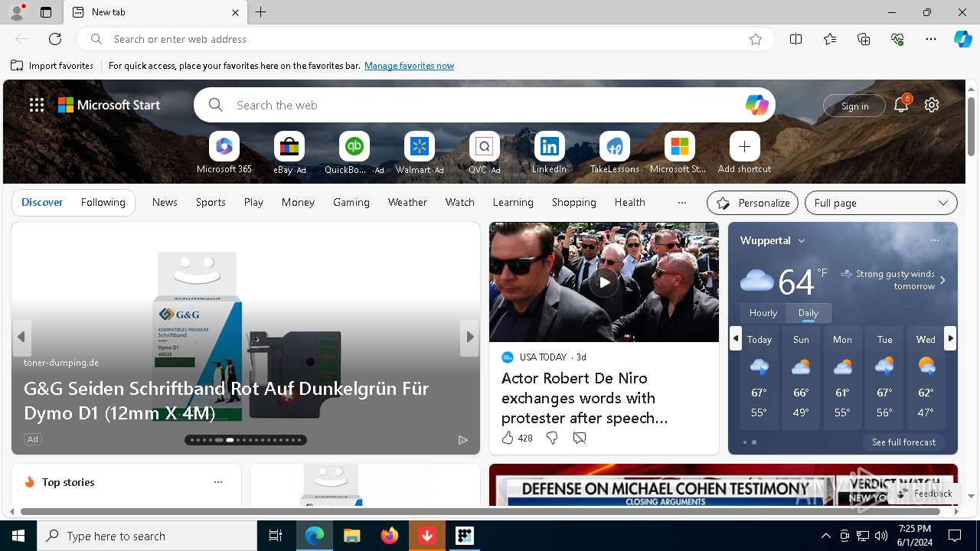Show hidden system tray icons

click(x=825, y=536)
